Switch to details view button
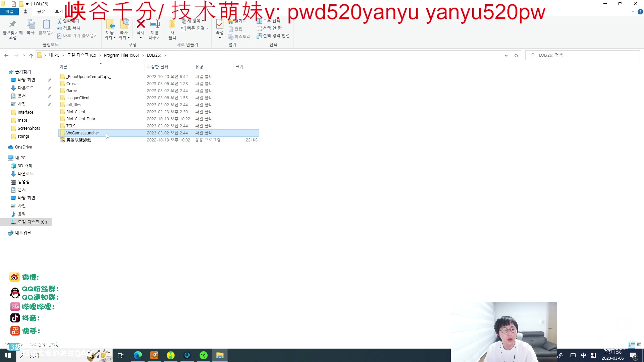This screenshot has height=362, width=644. (x=632, y=345)
